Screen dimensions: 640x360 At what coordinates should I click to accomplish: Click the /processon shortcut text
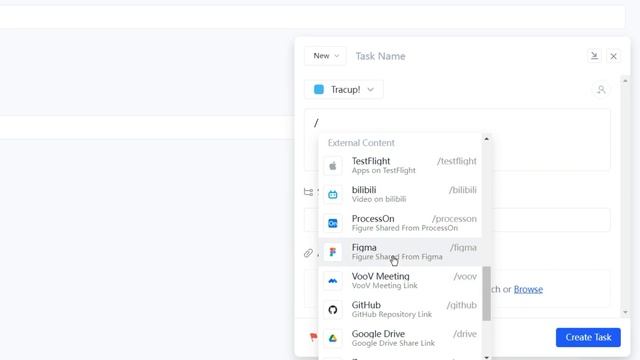[x=454, y=219]
